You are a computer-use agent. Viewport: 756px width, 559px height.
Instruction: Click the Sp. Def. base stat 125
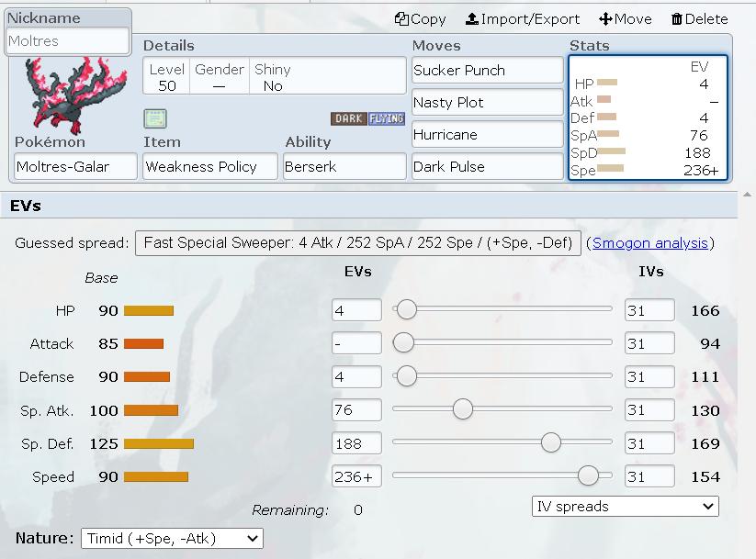click(x=104, y=444)
